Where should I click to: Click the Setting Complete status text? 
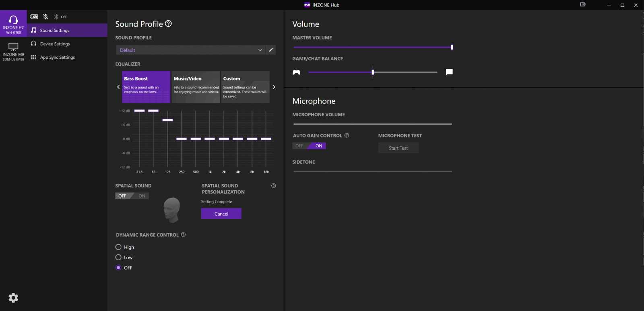(x=217, y=202)
